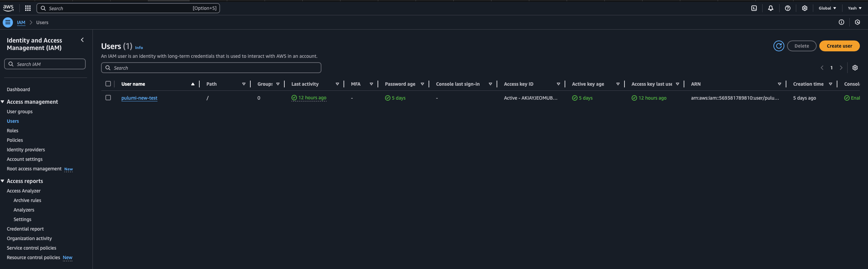
Task: Focus the users table search field
Action: [211, 68]
